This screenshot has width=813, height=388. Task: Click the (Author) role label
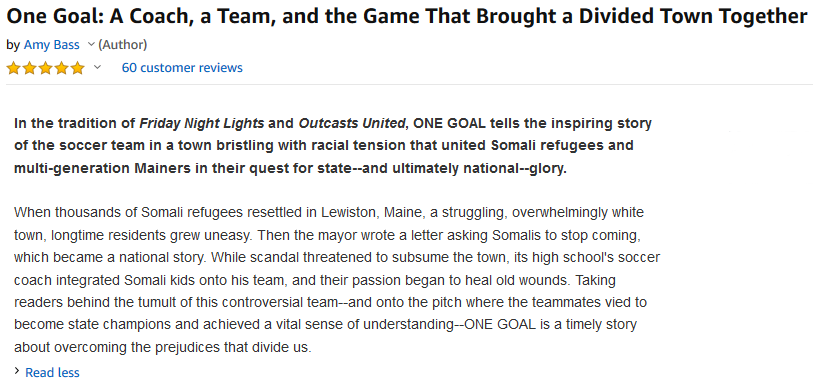pos(122,45)
